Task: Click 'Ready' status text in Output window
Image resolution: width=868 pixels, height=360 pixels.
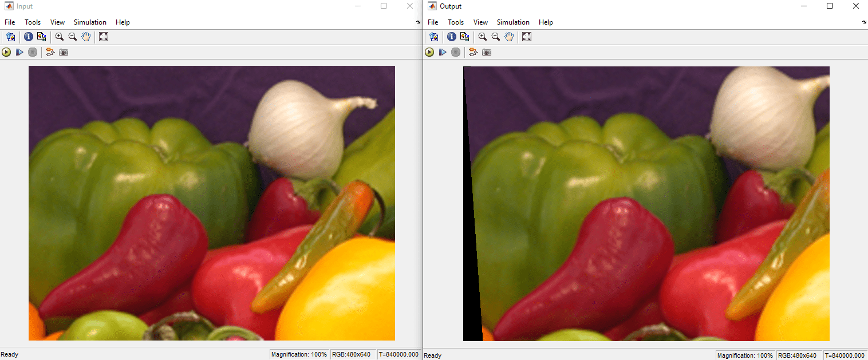Action: pos(433,355)
